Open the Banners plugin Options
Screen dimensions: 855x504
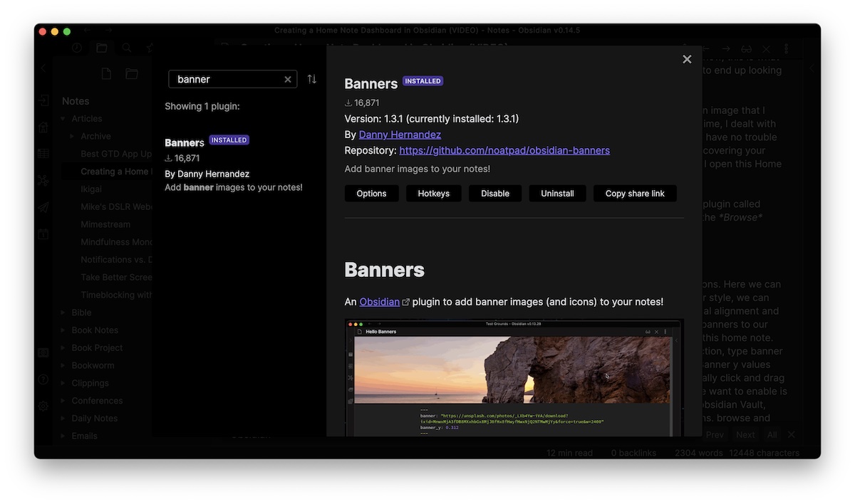tap(371, 194)
